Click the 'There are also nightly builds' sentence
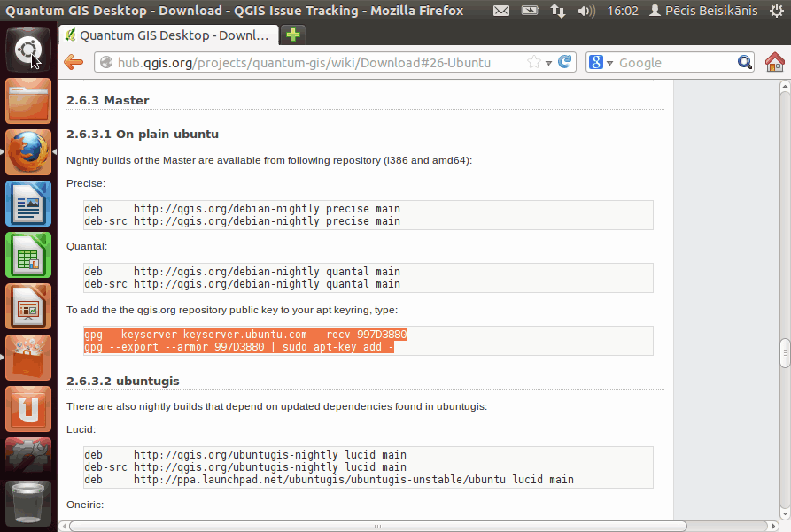The width and height of the screenshot is (791, 532). 277,406
